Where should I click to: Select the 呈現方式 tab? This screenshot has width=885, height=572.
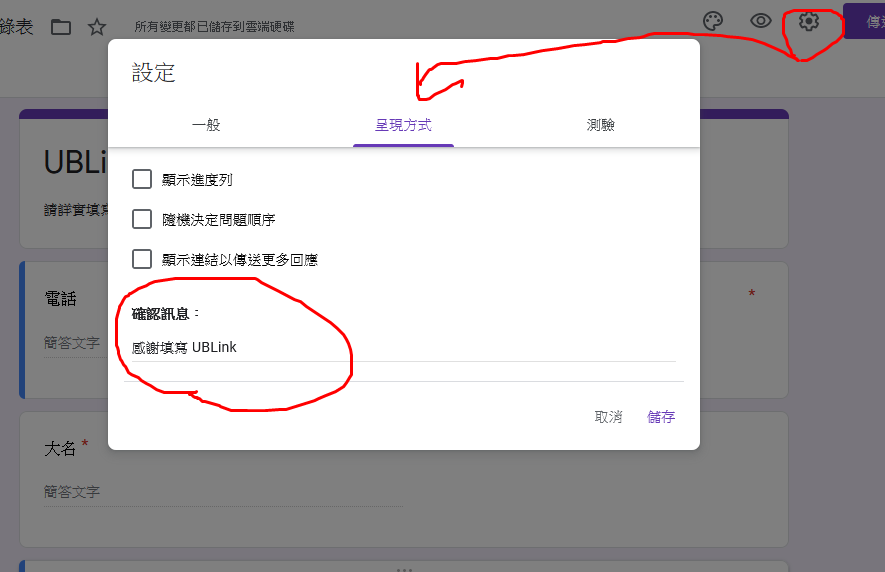[404, 125]
